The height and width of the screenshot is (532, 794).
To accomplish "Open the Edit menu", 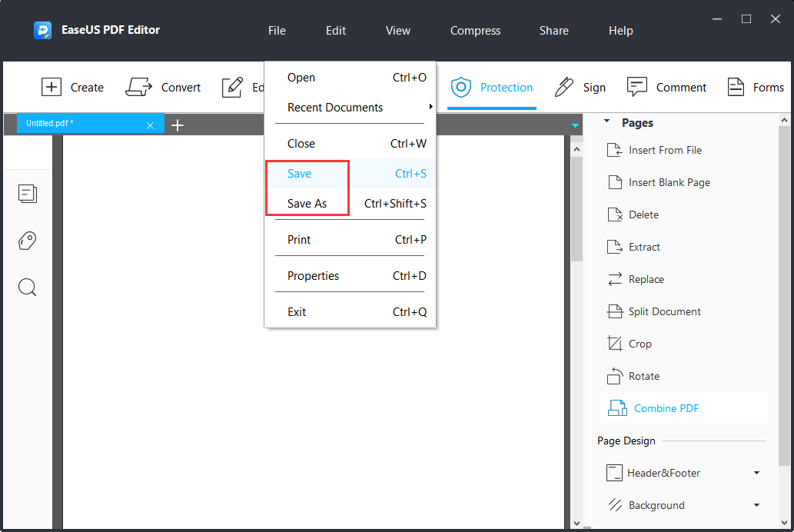I will coord(336,31).
